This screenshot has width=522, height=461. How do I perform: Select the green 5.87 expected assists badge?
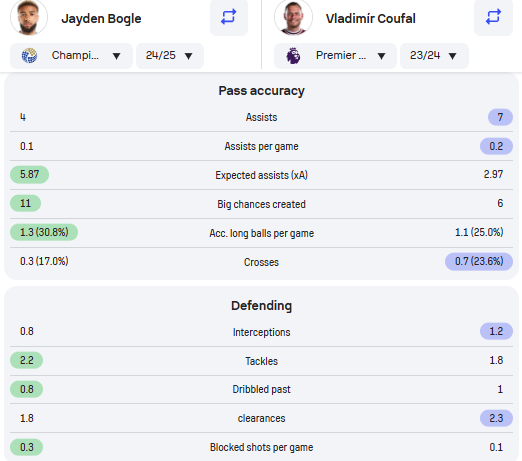tap(30, 175)
